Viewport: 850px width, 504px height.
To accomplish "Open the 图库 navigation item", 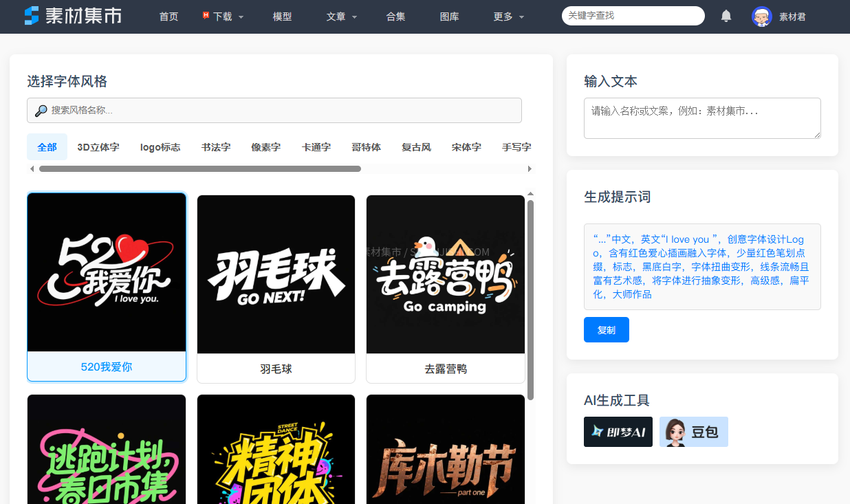I will click(x=449, y=17).
